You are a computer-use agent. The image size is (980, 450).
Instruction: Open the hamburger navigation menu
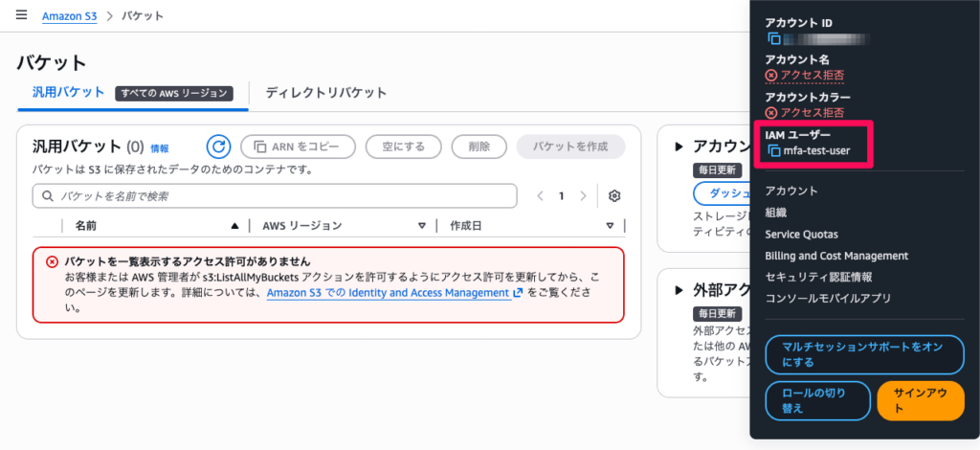tap(21, 16)
